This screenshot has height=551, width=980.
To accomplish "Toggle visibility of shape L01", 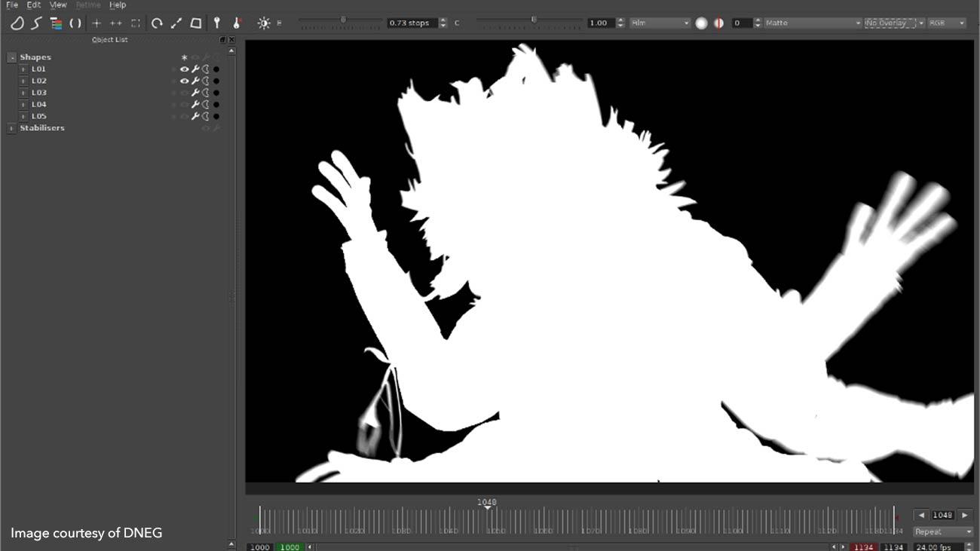I will [183, 69].
